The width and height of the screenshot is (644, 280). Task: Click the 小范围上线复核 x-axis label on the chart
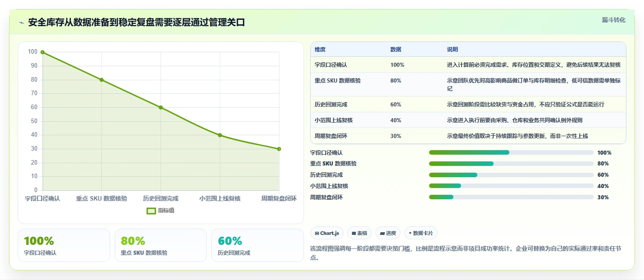click(220, 198)
